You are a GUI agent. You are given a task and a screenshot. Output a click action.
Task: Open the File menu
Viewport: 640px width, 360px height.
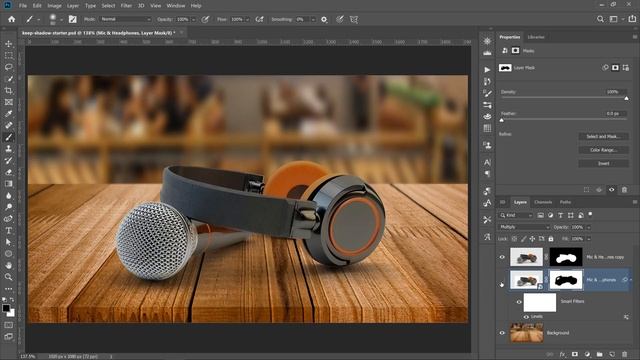point(23,6)
